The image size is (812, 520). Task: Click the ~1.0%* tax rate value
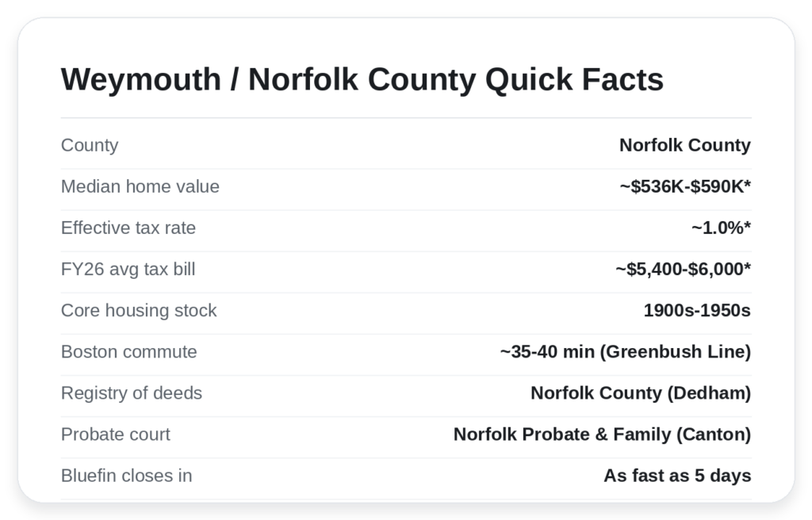pos(721,227)
